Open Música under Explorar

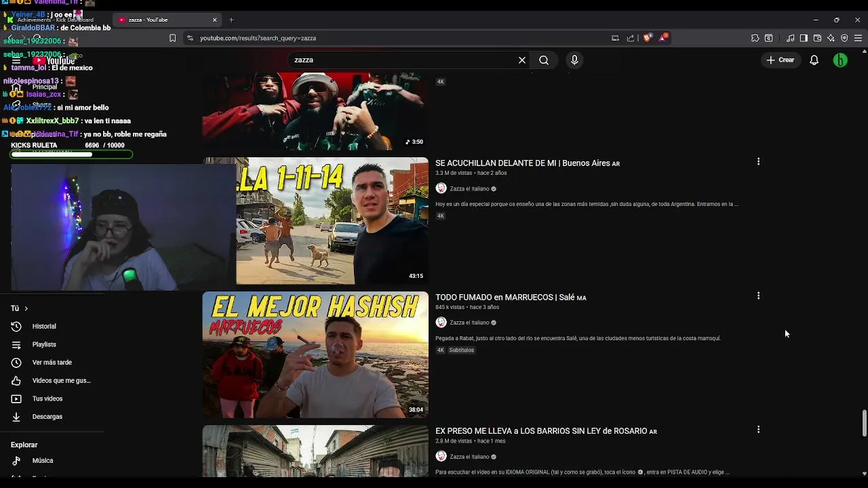click(52, 461)
